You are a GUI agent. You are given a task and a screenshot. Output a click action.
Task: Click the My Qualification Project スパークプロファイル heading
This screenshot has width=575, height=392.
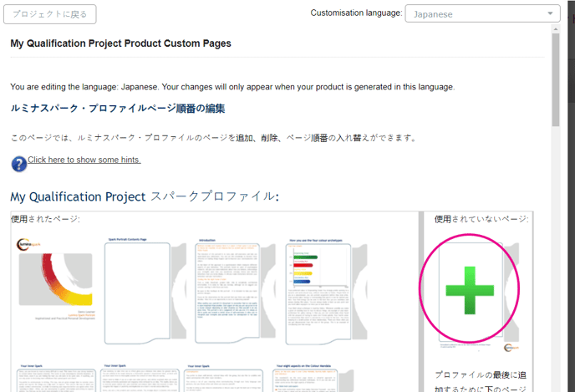145,196
